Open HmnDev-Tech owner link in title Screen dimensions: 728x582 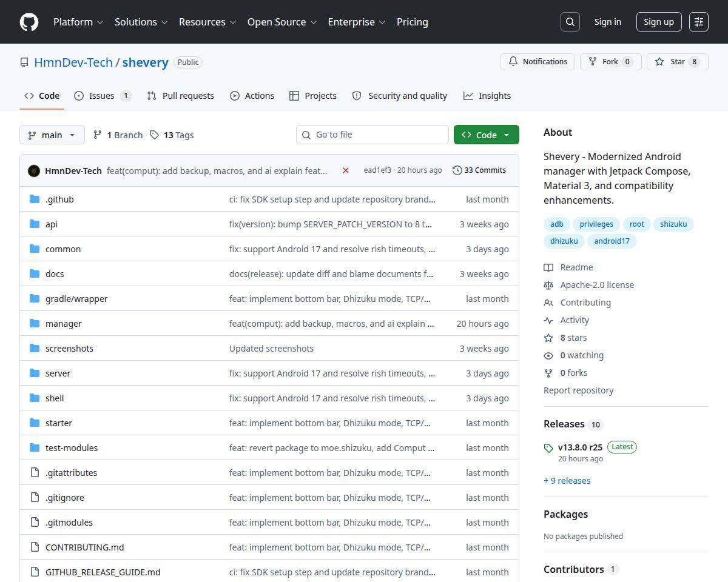point(73,62)
